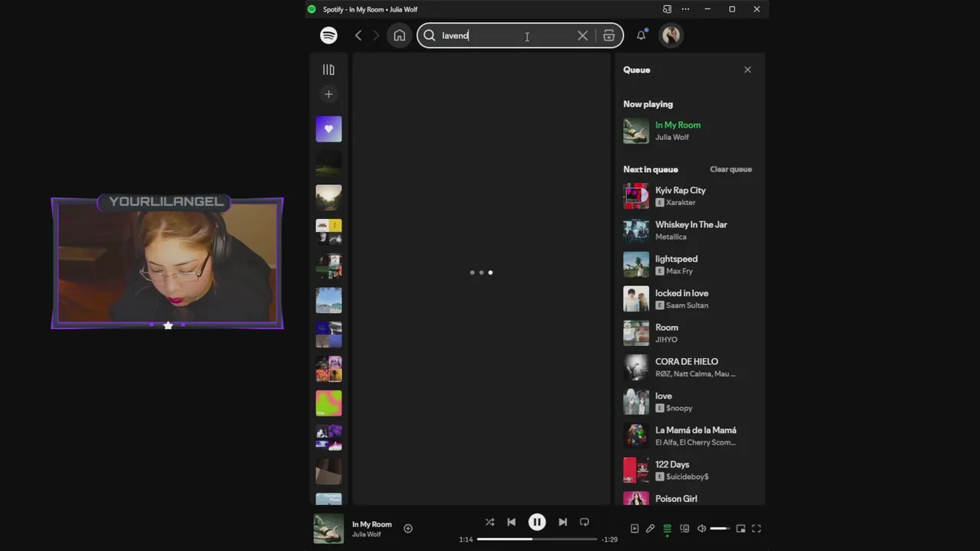This screenshot has height=551, width=980.
Task: Create a new playlist with plus button
Action: pos(328,94)
